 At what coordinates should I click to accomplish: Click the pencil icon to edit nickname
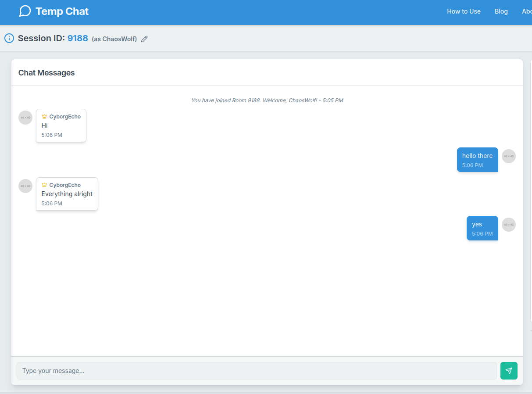[144, 39]
